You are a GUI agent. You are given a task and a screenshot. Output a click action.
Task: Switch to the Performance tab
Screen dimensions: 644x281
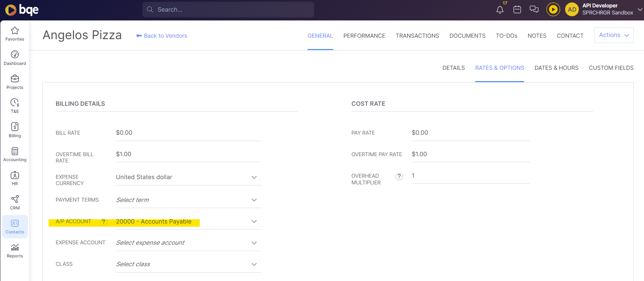pos(364,36)
